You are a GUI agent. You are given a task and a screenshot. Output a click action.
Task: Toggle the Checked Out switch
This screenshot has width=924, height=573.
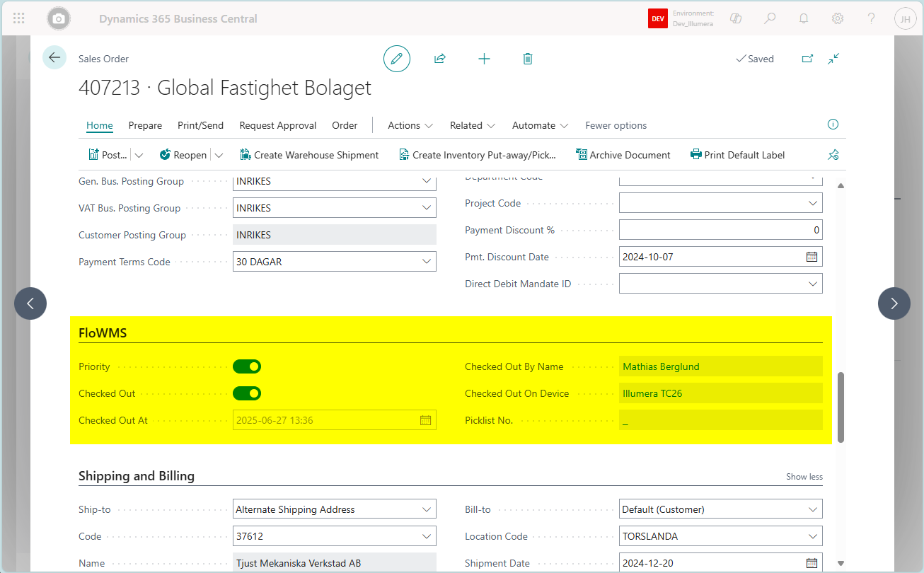pos(247,393)
